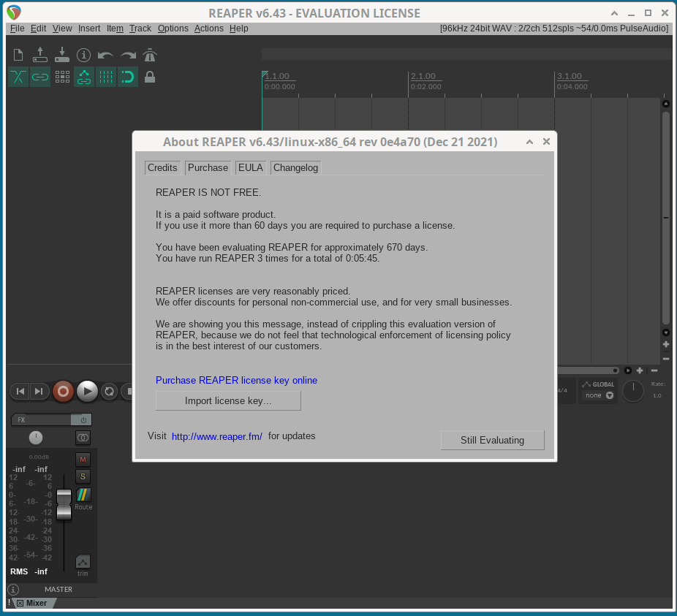Click the master volume fader handle

pos(64,504)
